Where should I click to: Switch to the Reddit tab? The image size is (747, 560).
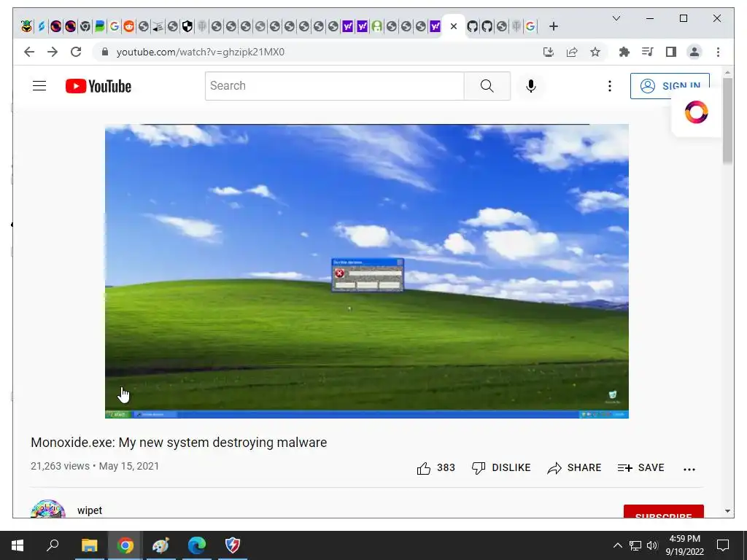(128, 27)
